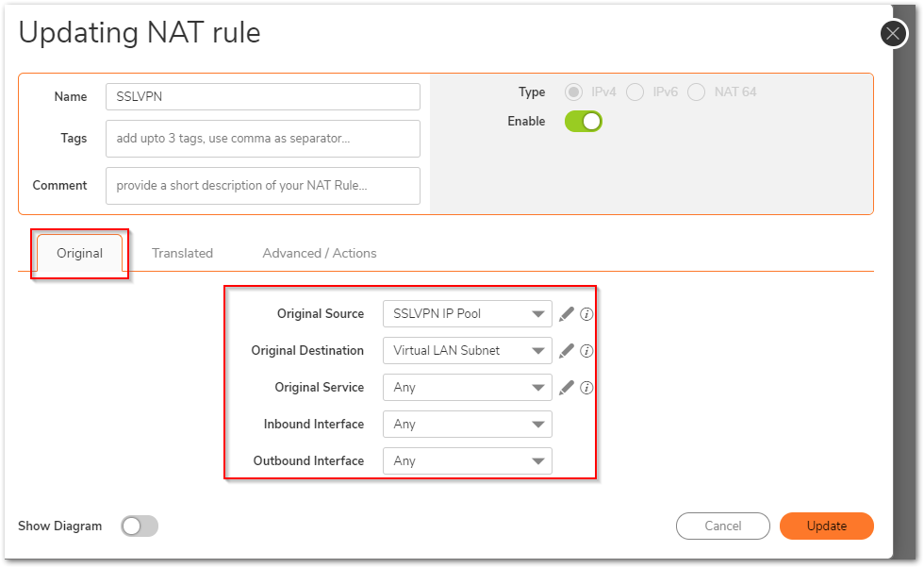Select the NAT 64 radio button
This screenshot has height=568, width=924.
696,92
